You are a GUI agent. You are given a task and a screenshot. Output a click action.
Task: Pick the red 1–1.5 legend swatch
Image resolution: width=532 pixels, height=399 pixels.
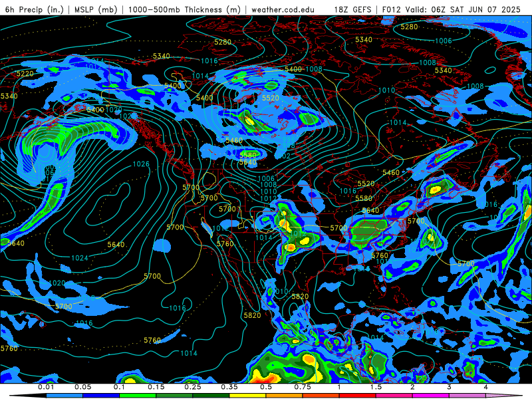(x=358, y=396)
